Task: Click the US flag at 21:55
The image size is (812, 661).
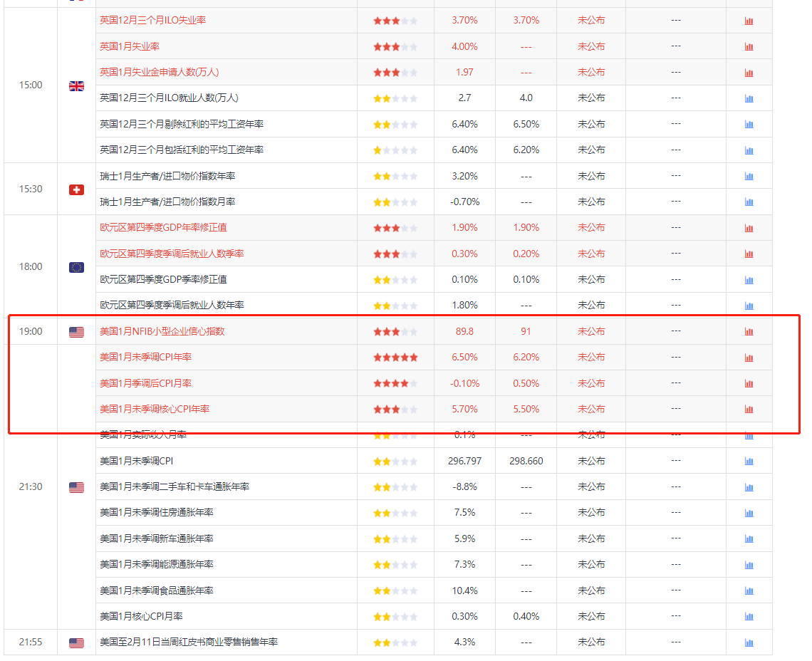Action: click(77, 643)
